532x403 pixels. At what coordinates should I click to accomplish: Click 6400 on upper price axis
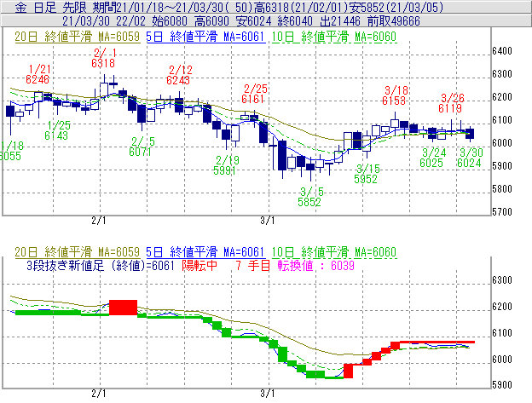click(x=502, y=51)
